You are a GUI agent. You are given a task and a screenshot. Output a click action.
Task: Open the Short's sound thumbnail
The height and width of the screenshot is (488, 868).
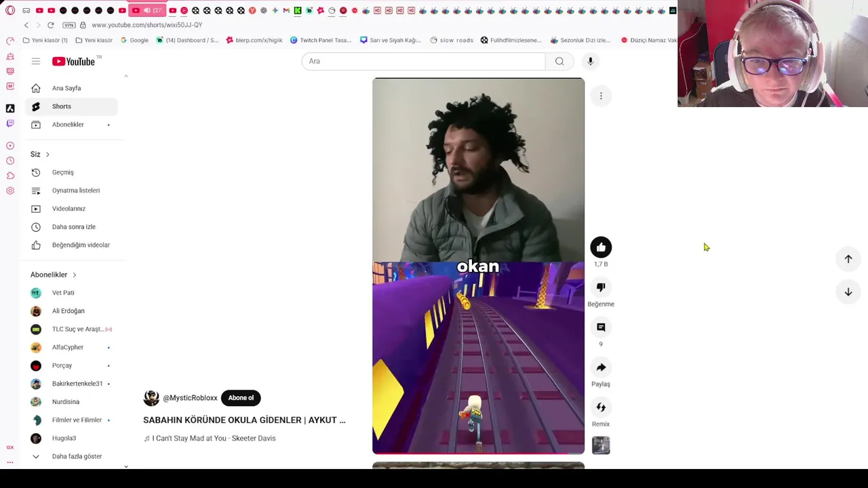pyautogui.click(x=601, y=445)
